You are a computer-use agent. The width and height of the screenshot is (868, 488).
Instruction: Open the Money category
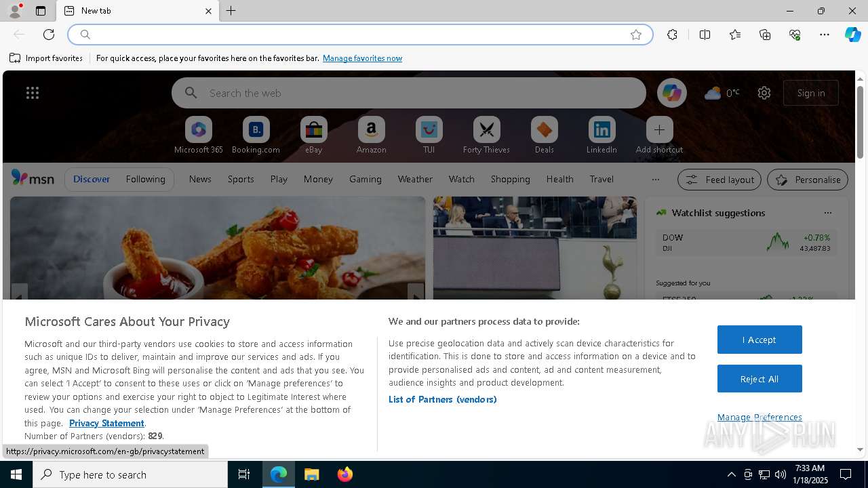[x=318, y=179]
